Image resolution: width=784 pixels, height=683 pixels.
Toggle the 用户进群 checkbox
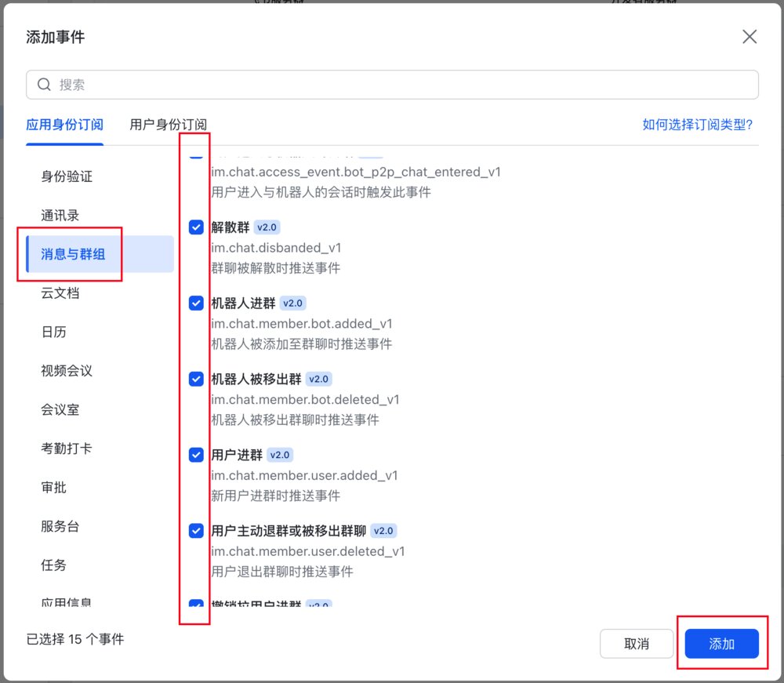pos(196,455)
